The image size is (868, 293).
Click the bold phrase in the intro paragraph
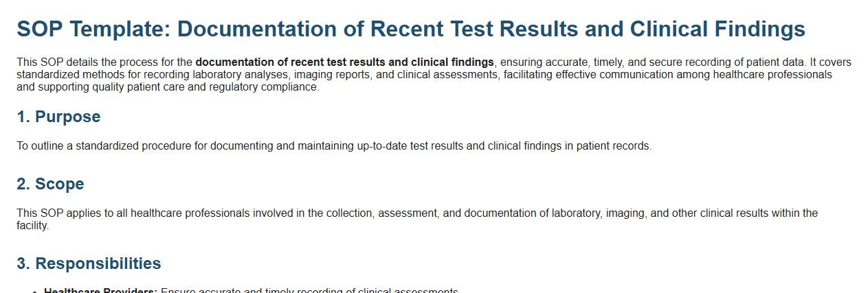344,62
